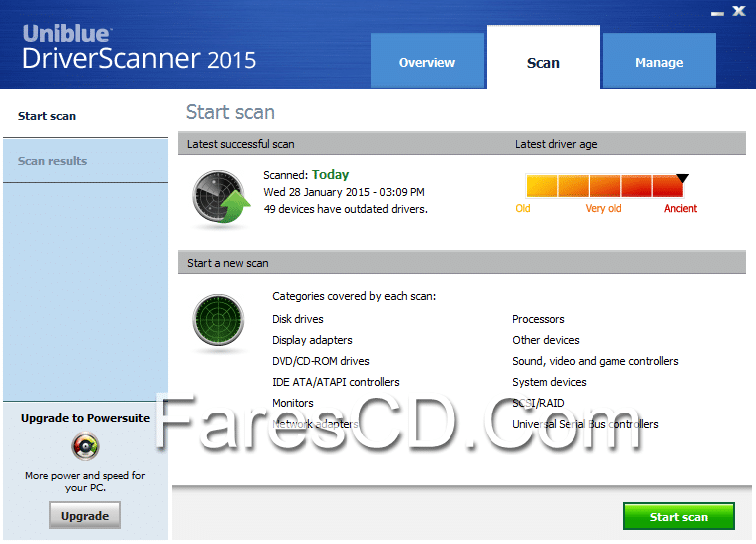Click 'Universal Serial Bus controllers' category

coord(585,424)
